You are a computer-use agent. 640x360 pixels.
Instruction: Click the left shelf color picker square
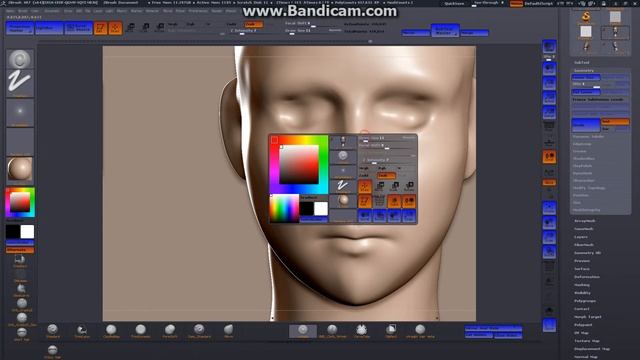20,202
